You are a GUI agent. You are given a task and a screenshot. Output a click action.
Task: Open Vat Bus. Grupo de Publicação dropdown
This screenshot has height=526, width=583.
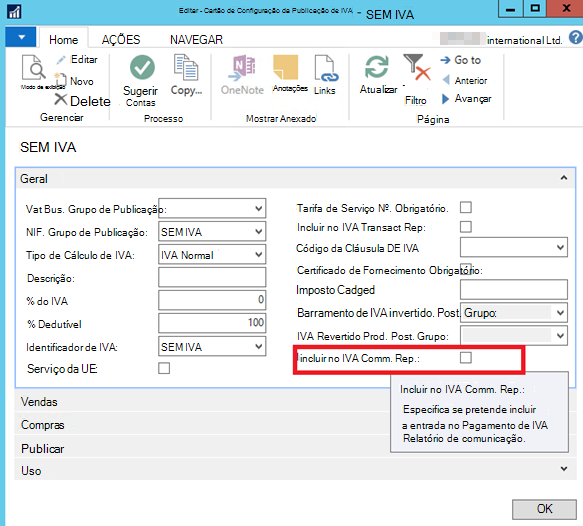point(259,208)
